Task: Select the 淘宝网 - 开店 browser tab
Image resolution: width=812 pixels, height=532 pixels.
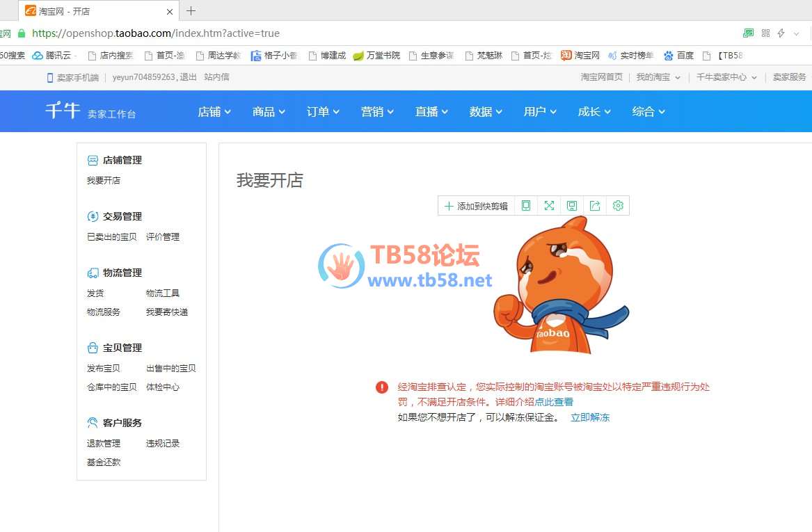Action: (98, 11)
